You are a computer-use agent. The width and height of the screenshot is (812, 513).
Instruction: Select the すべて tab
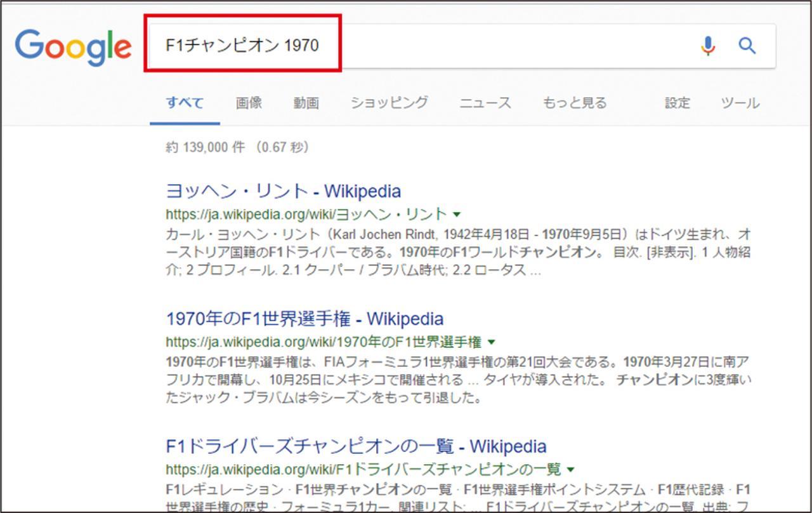(x=185, y=102)
